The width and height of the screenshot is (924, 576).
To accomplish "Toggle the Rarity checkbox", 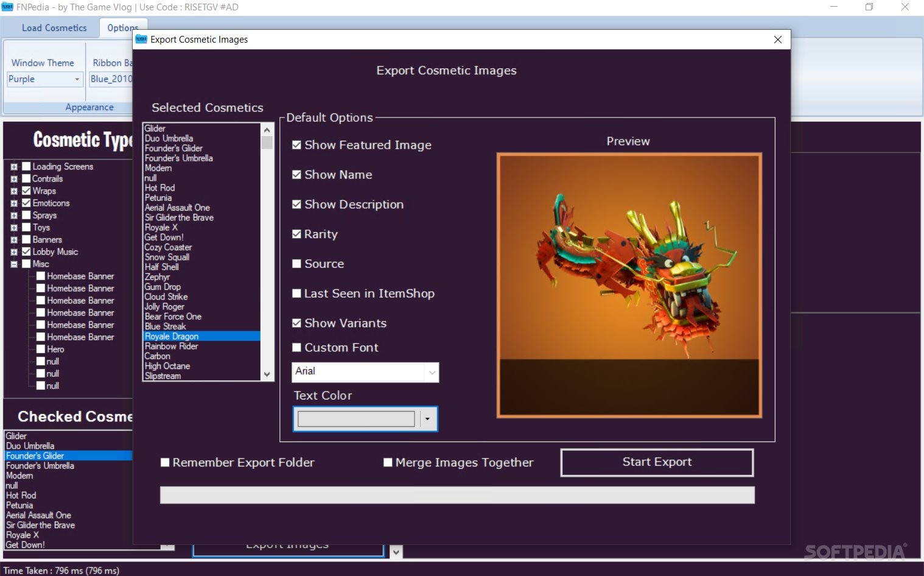I will 296,234.
